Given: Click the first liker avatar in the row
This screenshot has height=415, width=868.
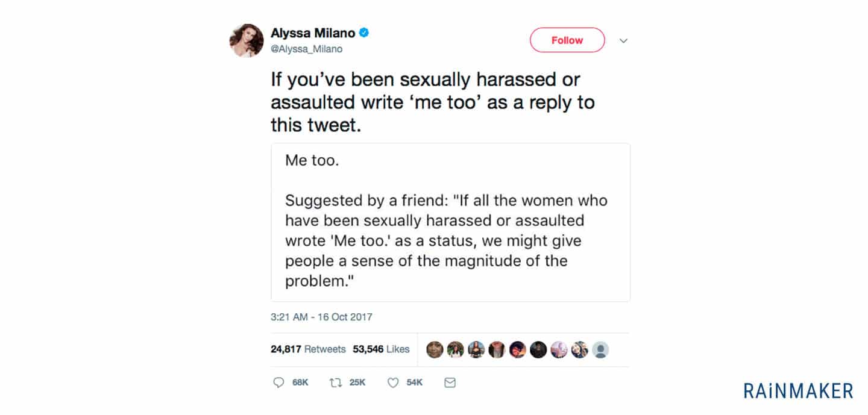Looking at the screenshot, I should pos(435,349).
